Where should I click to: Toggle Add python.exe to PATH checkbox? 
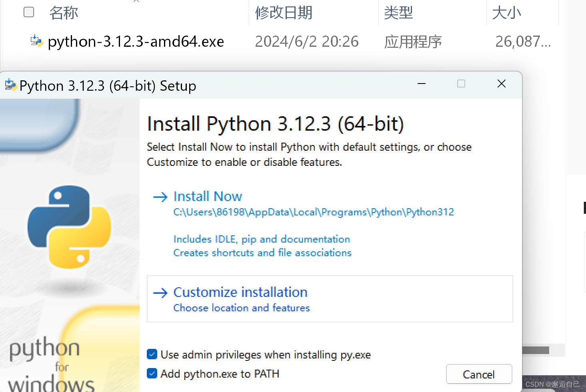[152, 373]
